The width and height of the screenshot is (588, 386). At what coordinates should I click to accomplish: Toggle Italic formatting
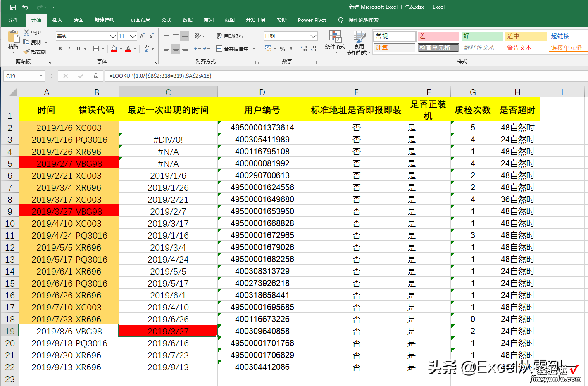pyautogui.click(x=69, y=49)
